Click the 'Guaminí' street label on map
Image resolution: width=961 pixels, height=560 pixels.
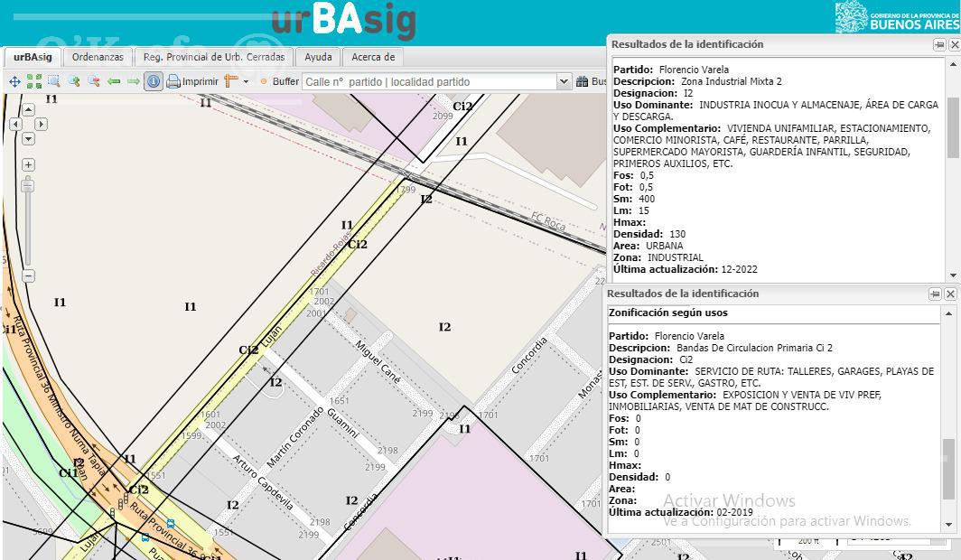point(342,424)
